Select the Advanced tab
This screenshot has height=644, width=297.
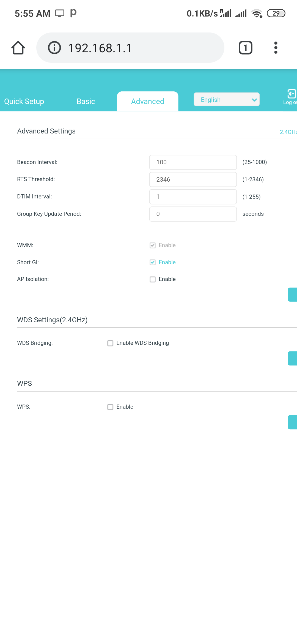point(148,101)
